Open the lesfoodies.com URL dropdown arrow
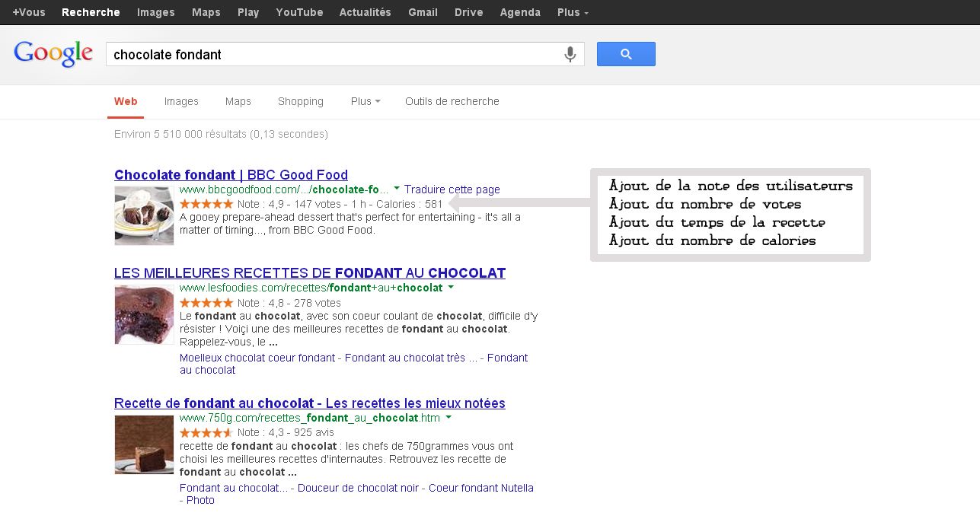The image size is (980, 519). [451, 288]
